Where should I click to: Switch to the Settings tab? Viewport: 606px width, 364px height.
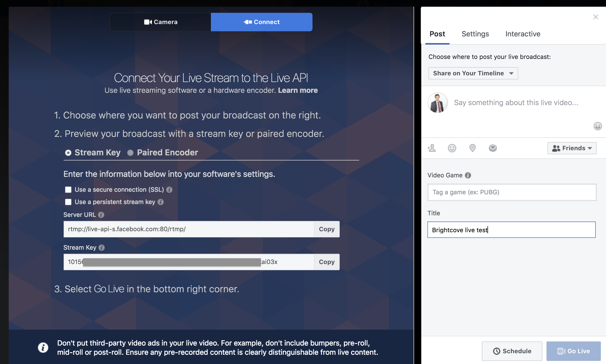pyautogui.click(x=475, y=34)
